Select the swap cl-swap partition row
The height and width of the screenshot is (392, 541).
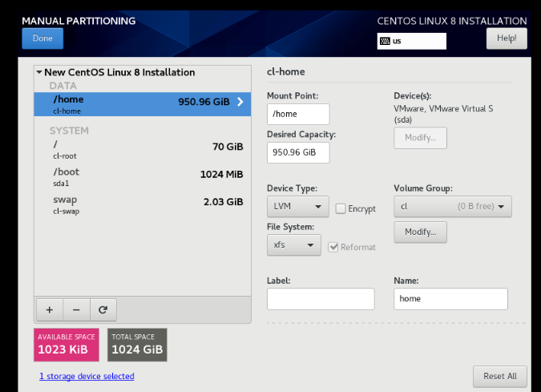(142, 204)
